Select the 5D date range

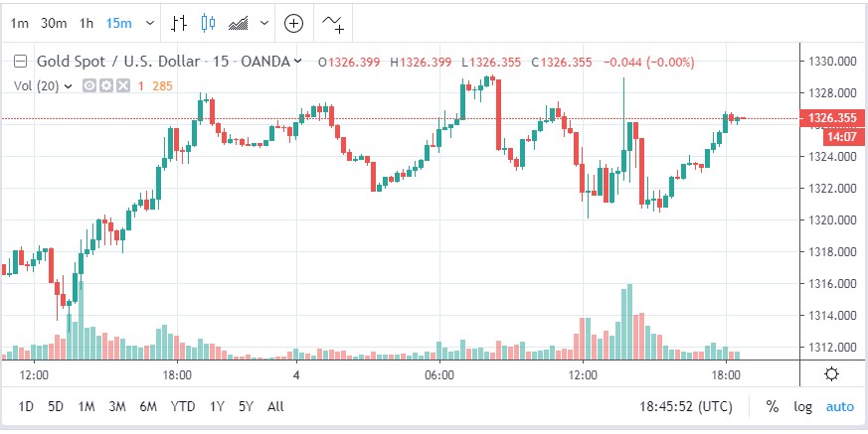[56, 407]
